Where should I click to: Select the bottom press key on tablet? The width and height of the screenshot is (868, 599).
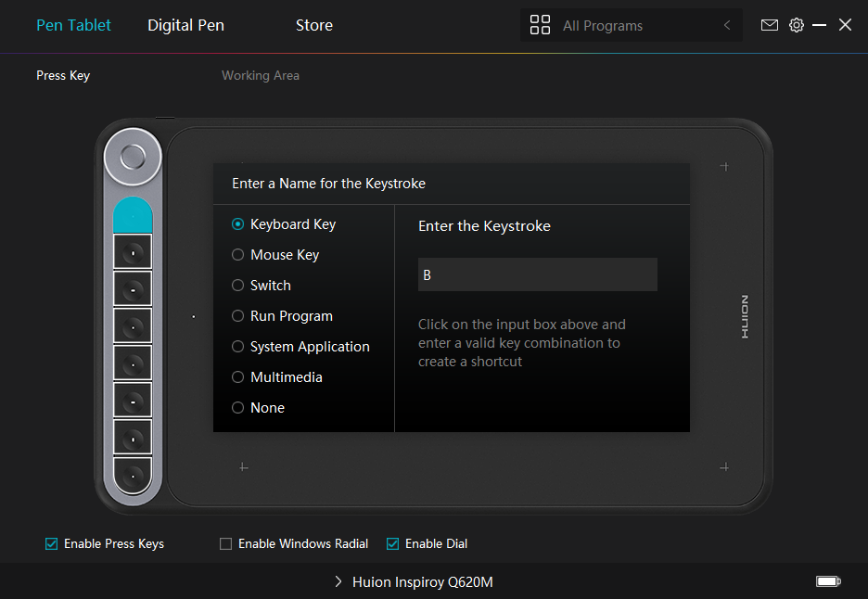133,476
